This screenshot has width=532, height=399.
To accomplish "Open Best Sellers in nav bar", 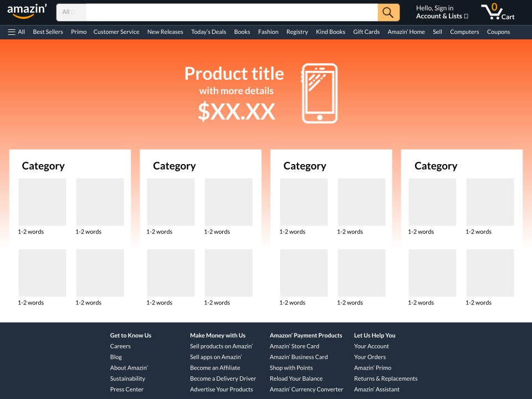I will point(48,32).
